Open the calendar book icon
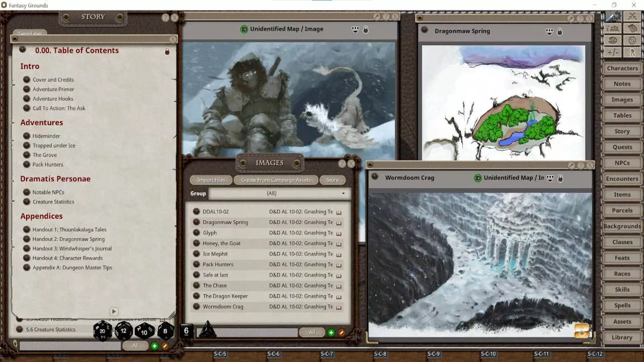The image size is (644, 362). (632, 29)
